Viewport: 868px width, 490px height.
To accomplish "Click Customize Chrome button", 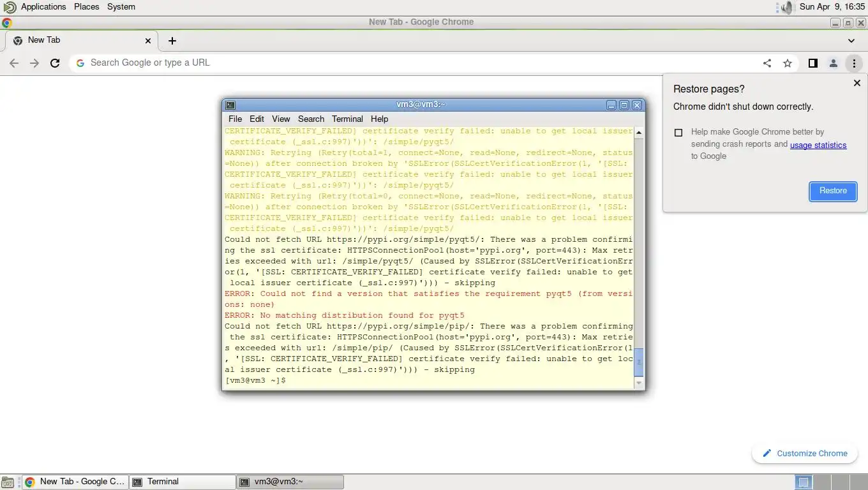I will tap(804, 454).
